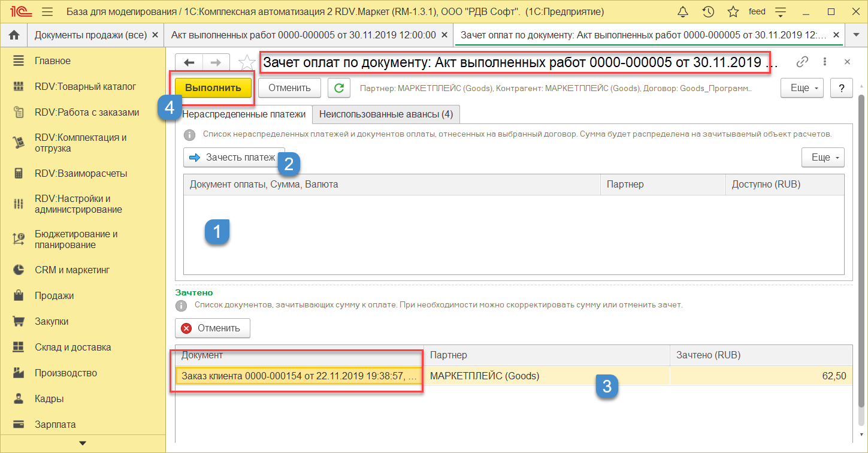Click the user name feed
Screen dimensions: 868x453
point(757,12)
